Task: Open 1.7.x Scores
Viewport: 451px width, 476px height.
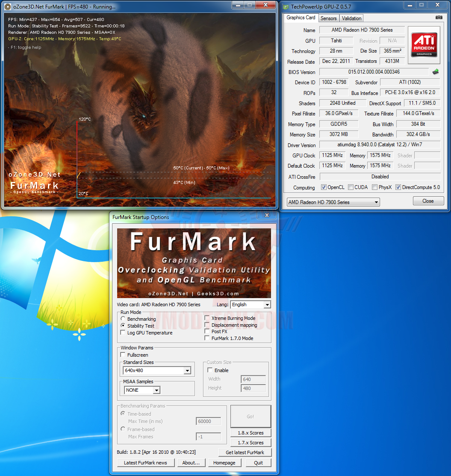Action: 251,443
